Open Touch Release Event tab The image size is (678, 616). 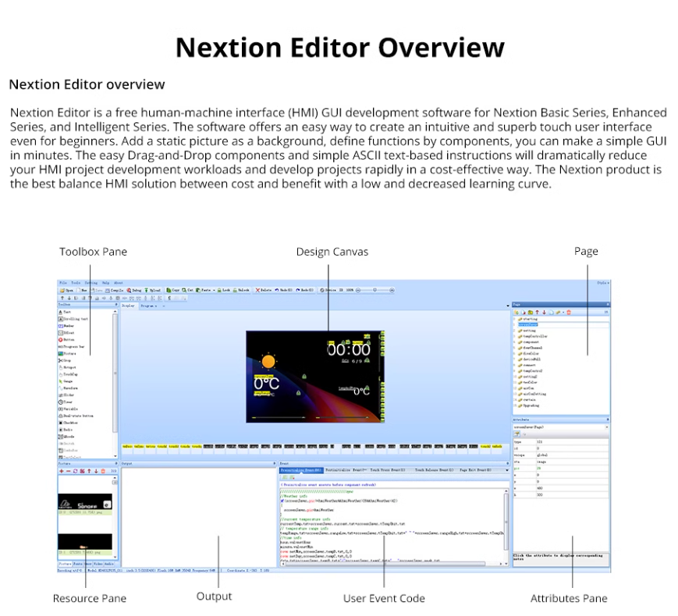click(434, 469)
